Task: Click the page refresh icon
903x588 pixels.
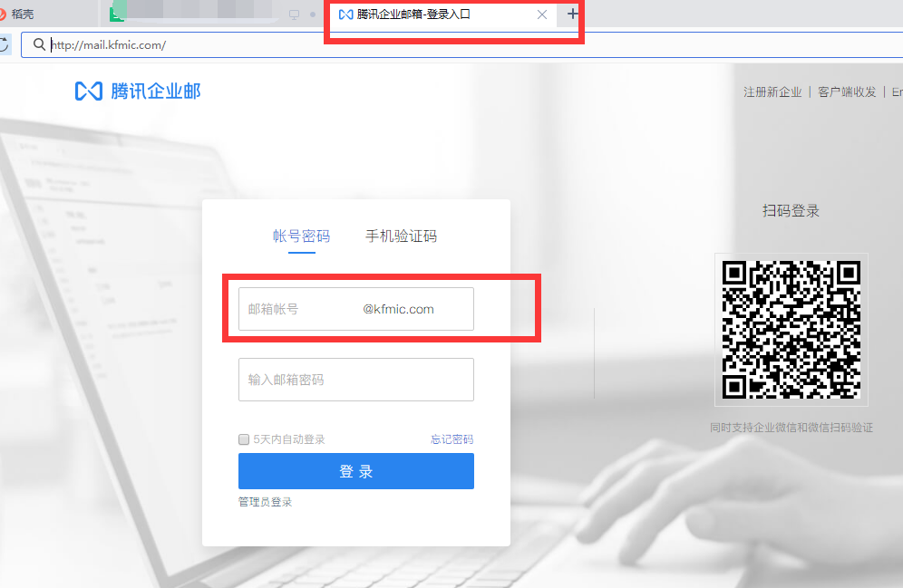Action: pos(7,44)
